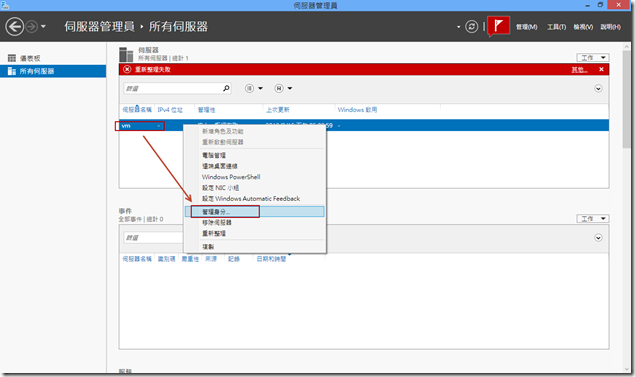The height and width of the screenshot is (377, 635).
Task: Open the 工具(T) Tools menu
Action: pos(556,27)
